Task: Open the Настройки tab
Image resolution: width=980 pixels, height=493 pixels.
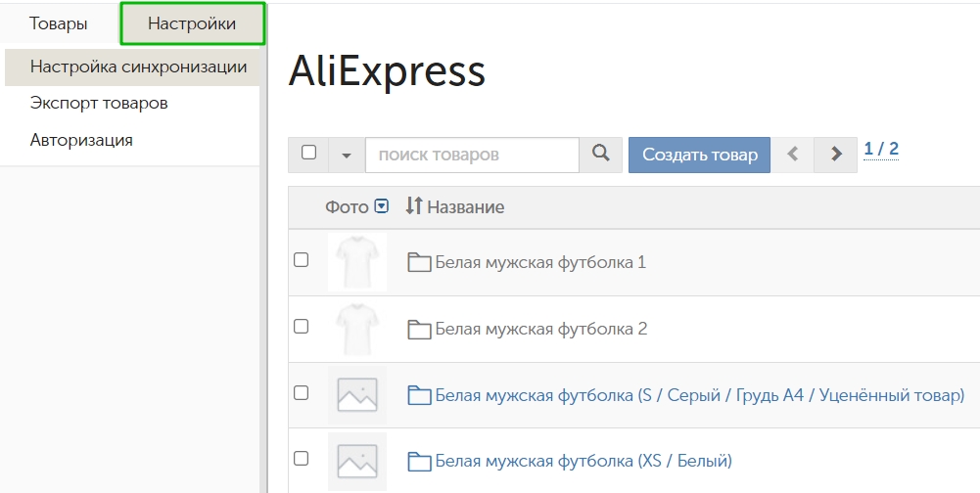Action: click(x=193, y=23)
